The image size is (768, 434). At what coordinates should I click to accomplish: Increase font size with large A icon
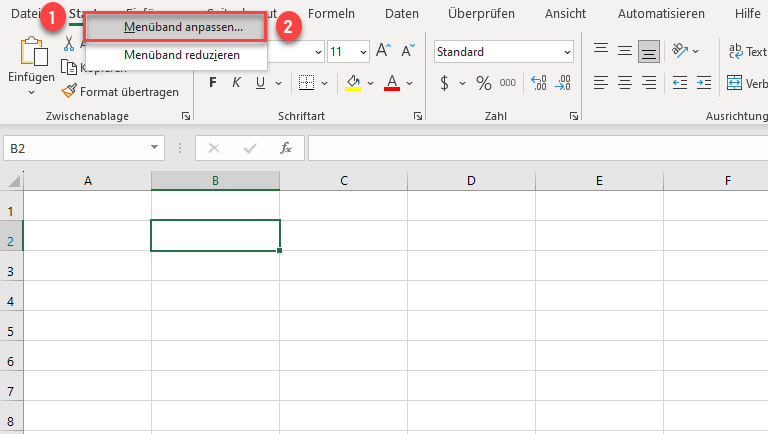tap(384, 50)
